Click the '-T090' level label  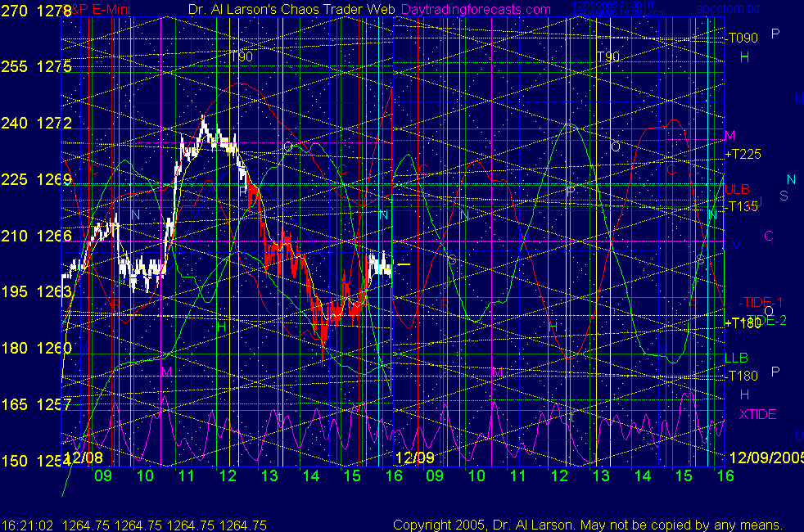(742, 38)
